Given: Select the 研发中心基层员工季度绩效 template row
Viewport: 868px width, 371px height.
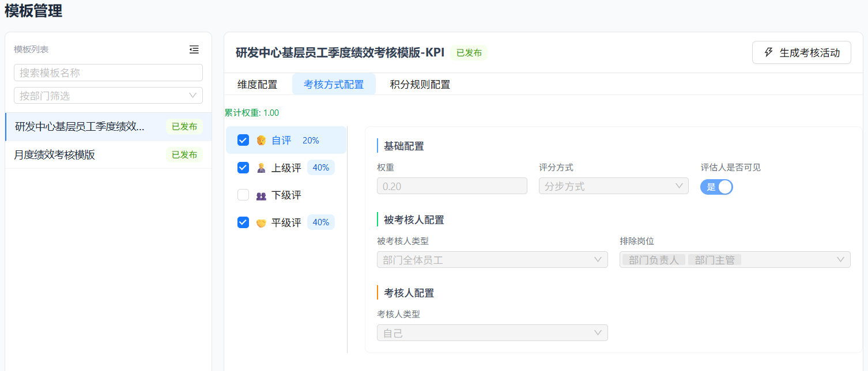Looking at the screenshot, I should click(108, 127).
